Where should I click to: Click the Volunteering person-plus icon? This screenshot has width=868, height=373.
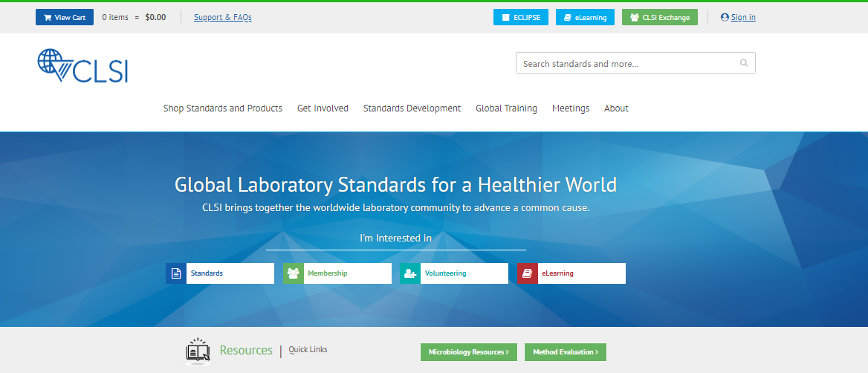click(410, 273)
